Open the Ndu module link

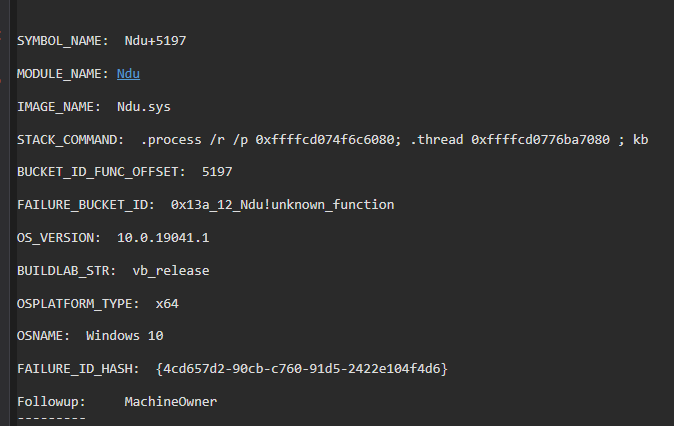pyautogui.click(x=128, y=73)
